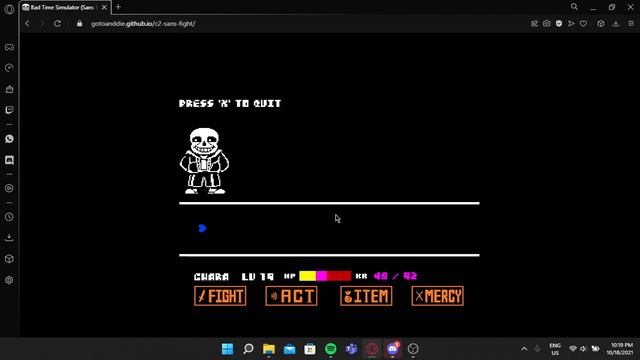The image size is (640, 360).
Task: Open the ad blocker shield icon
Action: [559, 24]
